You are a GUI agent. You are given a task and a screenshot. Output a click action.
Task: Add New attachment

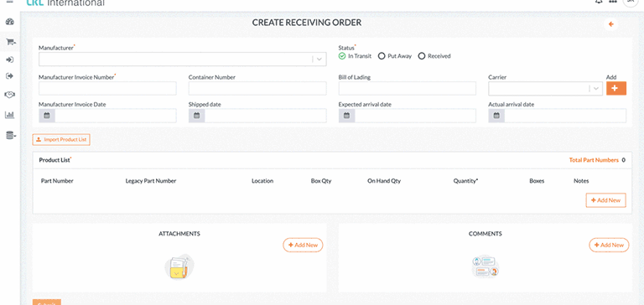[x=303, y=245]
